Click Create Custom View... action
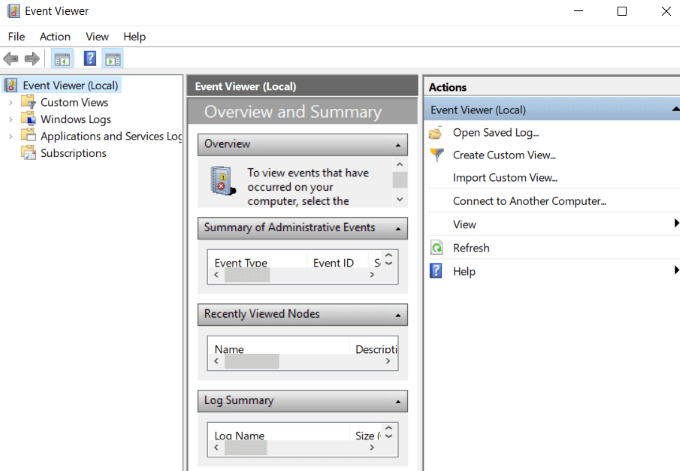This screenshot has width=680, height=471. click(x=504, y=155)
